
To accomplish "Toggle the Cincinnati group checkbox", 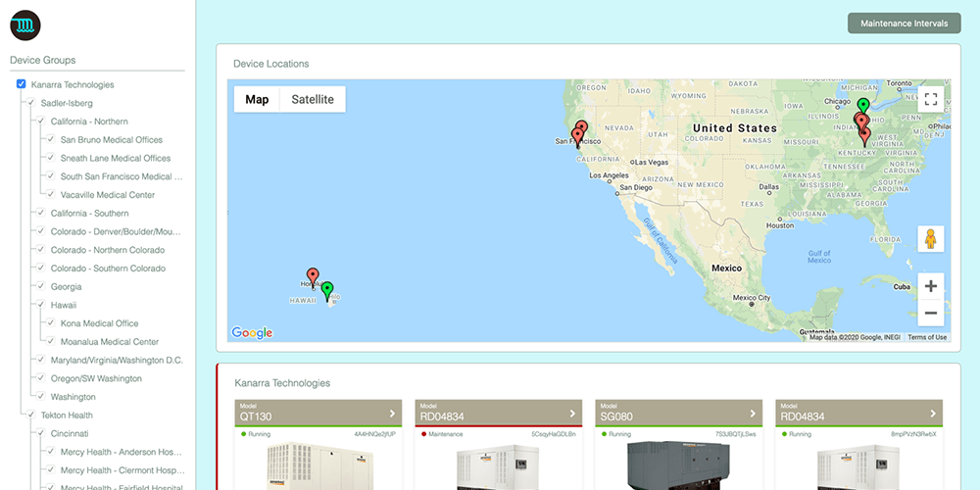I will [x=41, y=433].
